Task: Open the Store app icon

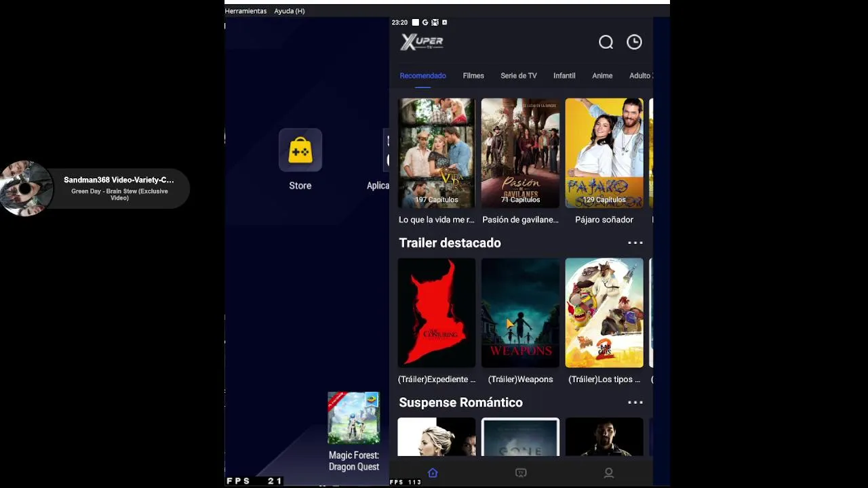Action: (x=300, y=150)
